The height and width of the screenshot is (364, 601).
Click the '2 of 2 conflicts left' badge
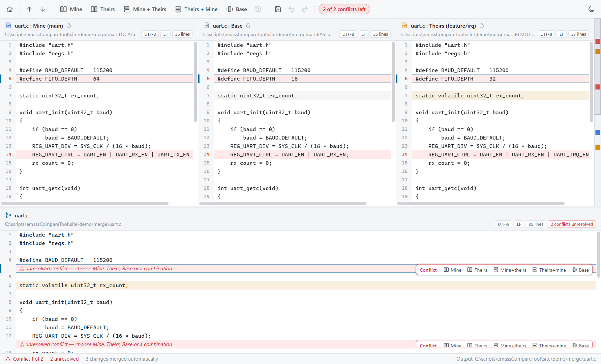pyautogui.click(x=344, y=9)
